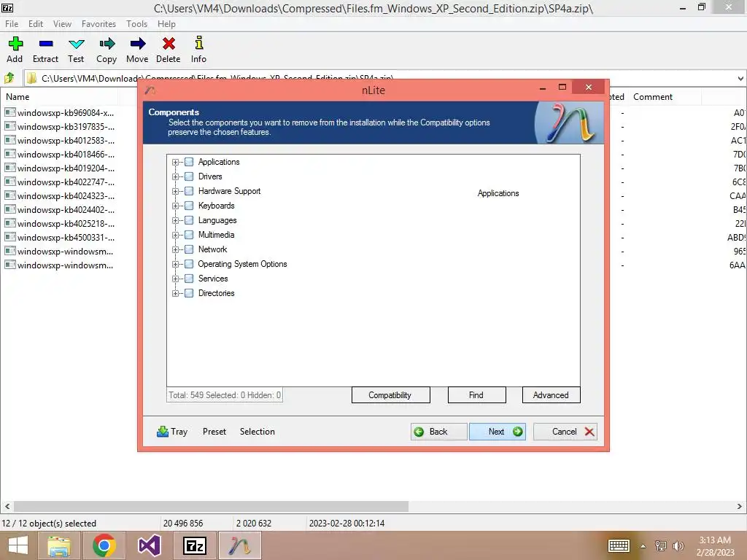Open Visual Studio from taskbar

coord(149,545)
